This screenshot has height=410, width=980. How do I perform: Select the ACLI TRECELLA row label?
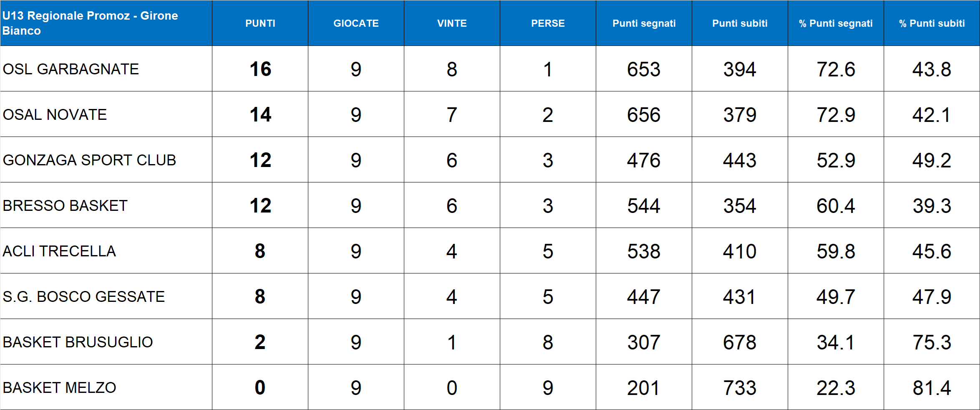coord(59,251)
